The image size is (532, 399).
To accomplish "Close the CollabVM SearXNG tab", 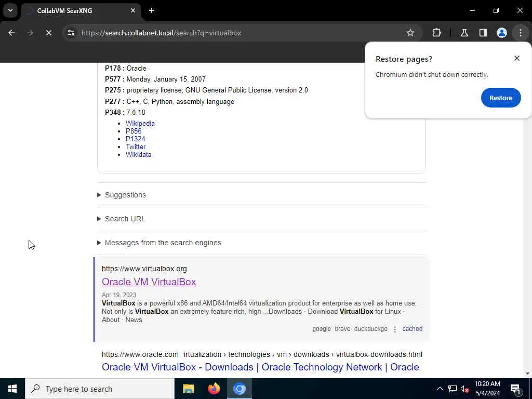I will pos(133,10).
